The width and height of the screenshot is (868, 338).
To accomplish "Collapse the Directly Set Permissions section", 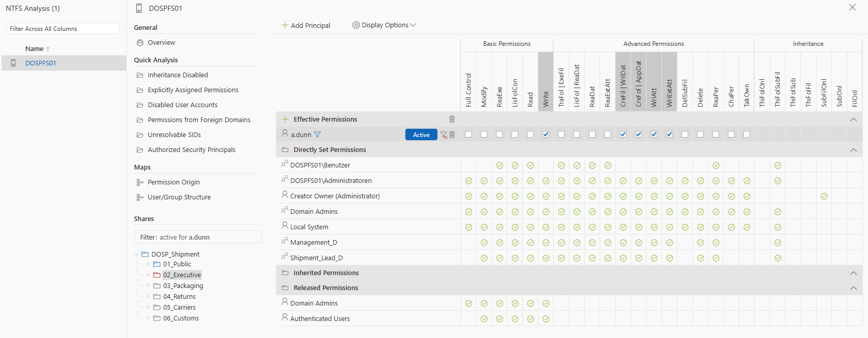I will click(x=854, y=150).
